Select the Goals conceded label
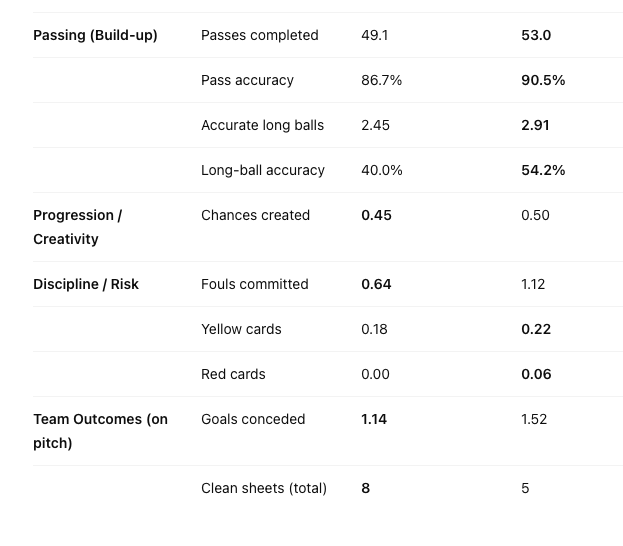The image size is (623, 546). pyautogui.click(x=253, y=419)
